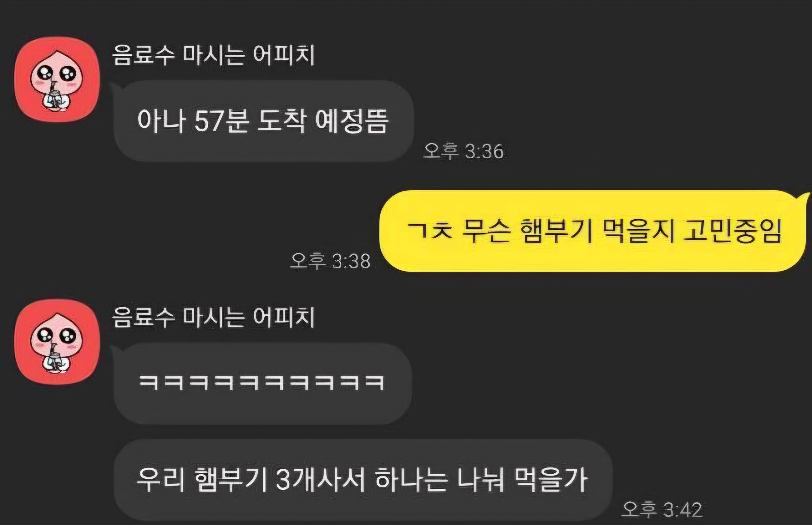Image resolution: width=812 pixels, height=525 pixels.
Task: Select the "아나 57분 도착 예정뜸" bubble
Action: [263, 121]
